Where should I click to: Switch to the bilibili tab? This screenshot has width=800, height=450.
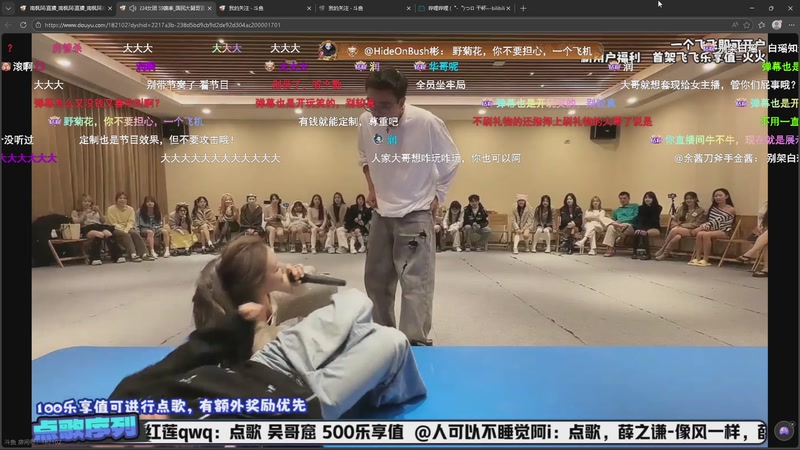tap(465, 8)
